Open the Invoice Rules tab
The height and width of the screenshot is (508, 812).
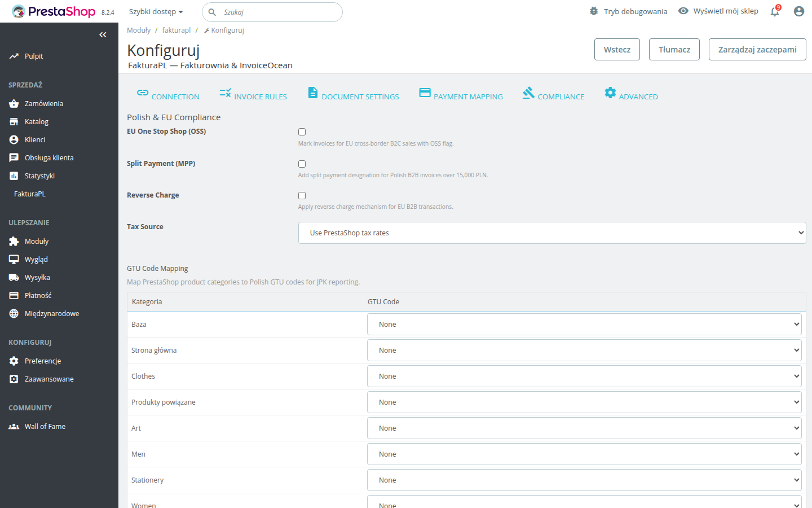(x=253, y=94)
